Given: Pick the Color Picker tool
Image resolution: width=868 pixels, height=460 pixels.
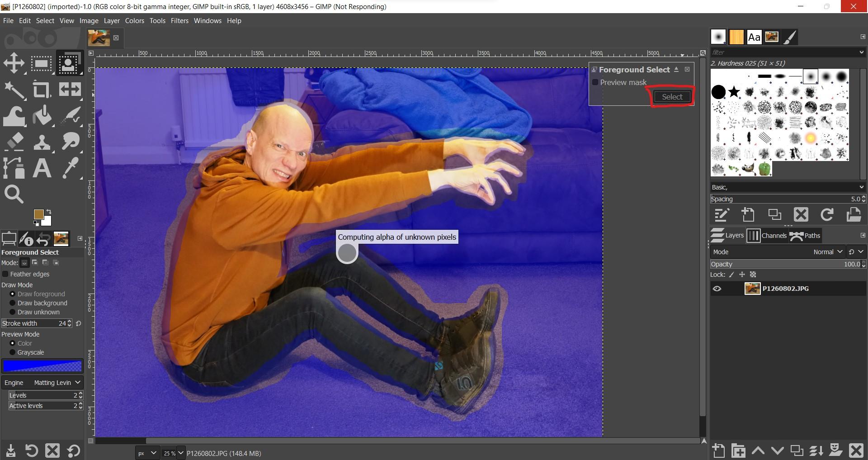Looking at the screenshot, I should point(70,168).
